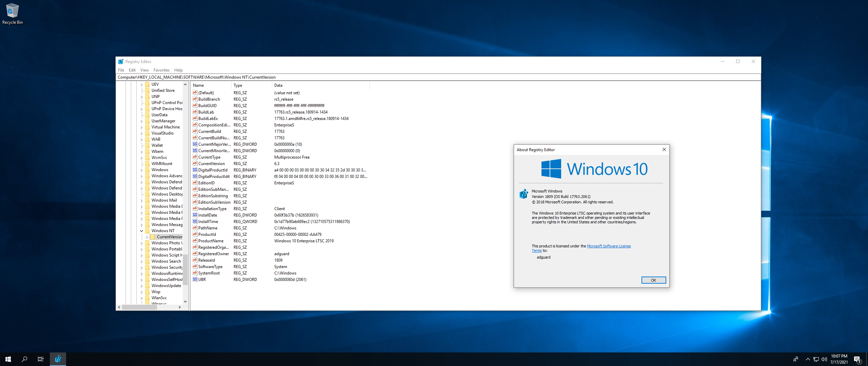Expand the WlanSvc key
Viewport: 868px width, 366px height.
tap(142, 298)
